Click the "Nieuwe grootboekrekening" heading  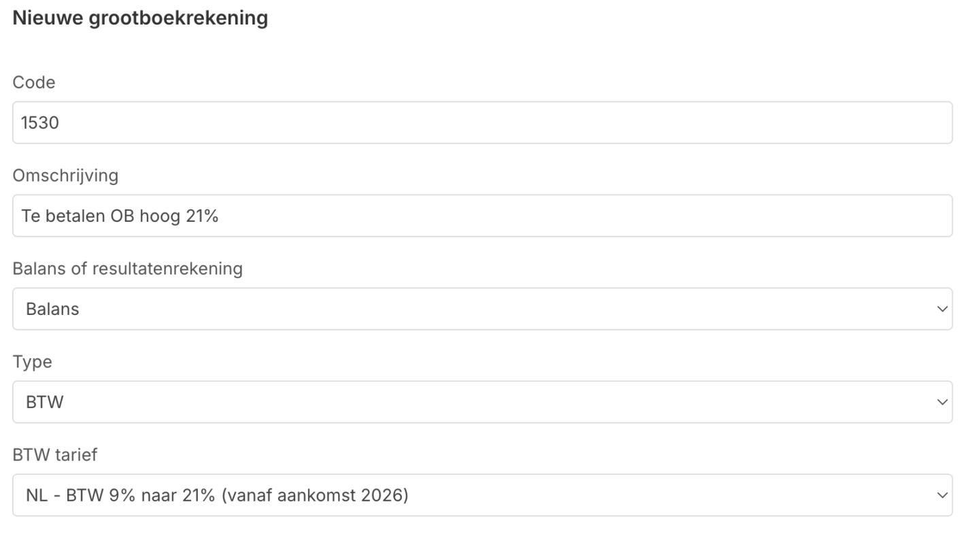click(140, 18)
